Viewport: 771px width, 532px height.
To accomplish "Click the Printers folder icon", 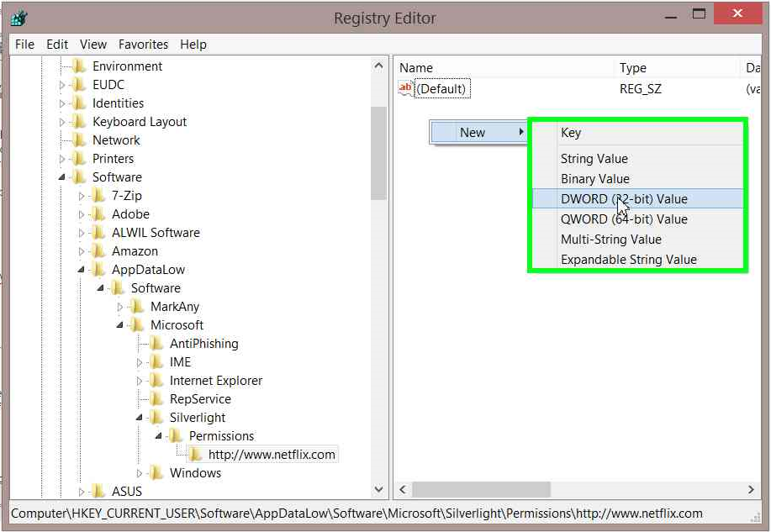I will click(79, 158).
